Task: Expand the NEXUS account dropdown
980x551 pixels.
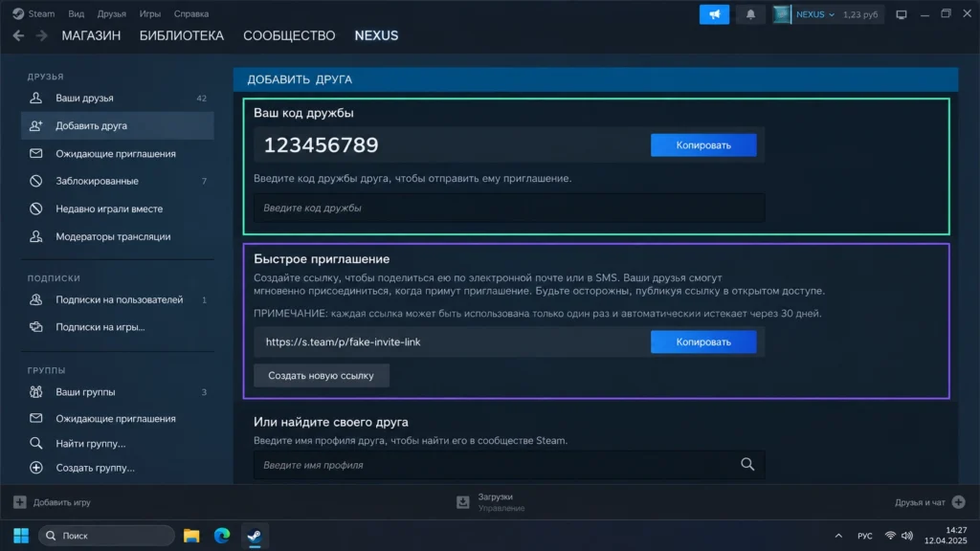Action: 815,14
